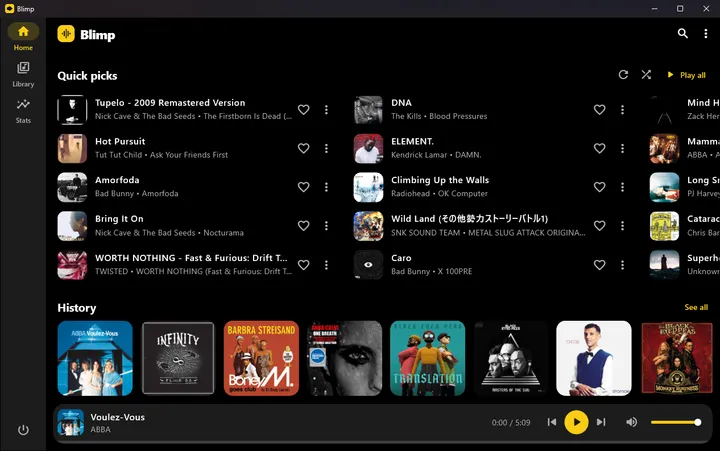Open more options for WORTH NOTHING
Image resolution: width=720 pixels, height=451 pixels.
click(x=326, y=265)
